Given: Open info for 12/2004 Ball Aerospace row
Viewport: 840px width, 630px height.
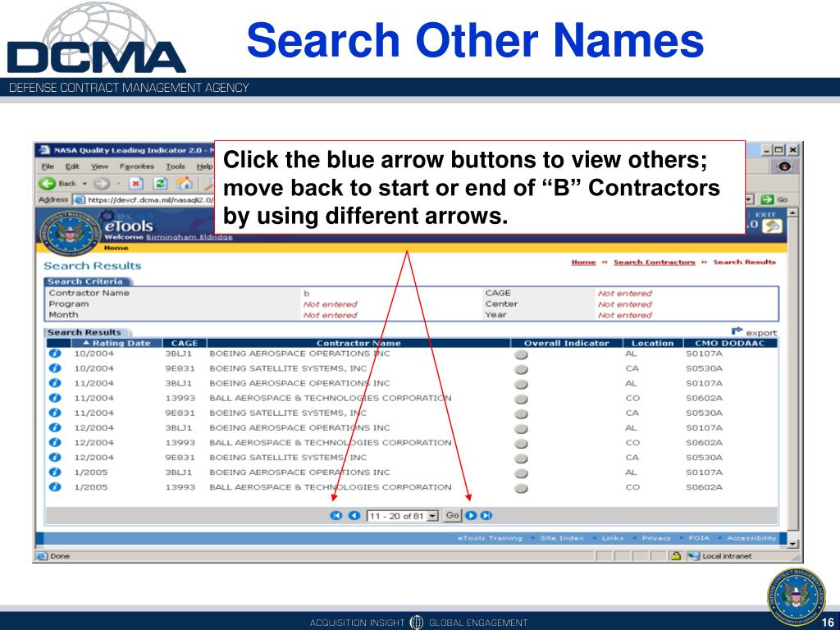Looking at the screenshot, I should [55, 442].
